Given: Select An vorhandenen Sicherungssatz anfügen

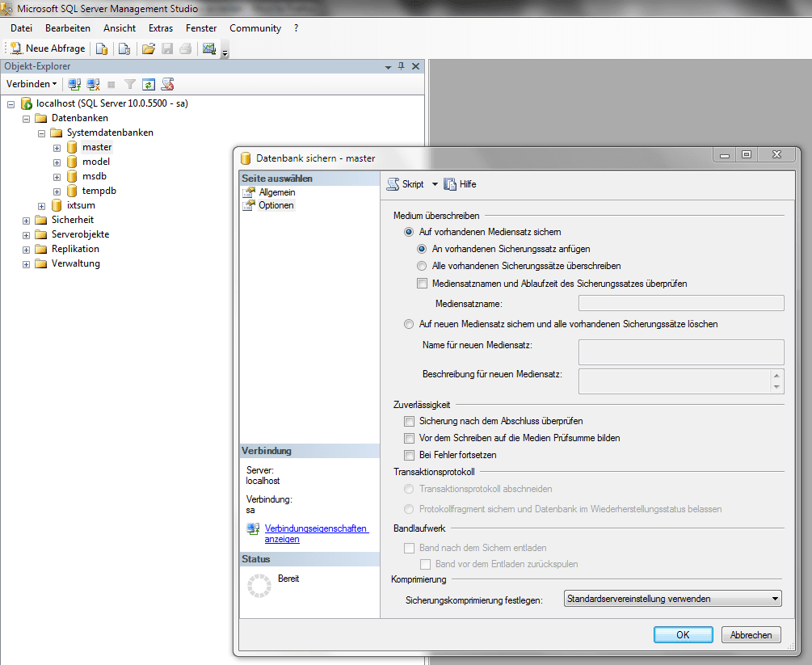Looking at the screenshot, I should (x=422, y=249).
